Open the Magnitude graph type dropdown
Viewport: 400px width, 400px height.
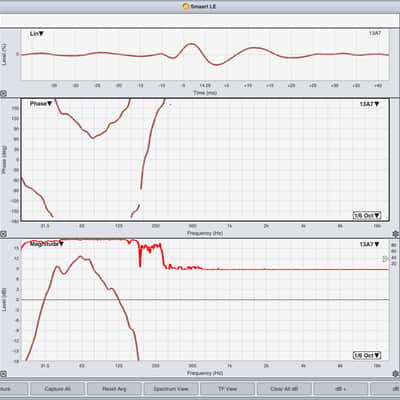click(47, 244)
